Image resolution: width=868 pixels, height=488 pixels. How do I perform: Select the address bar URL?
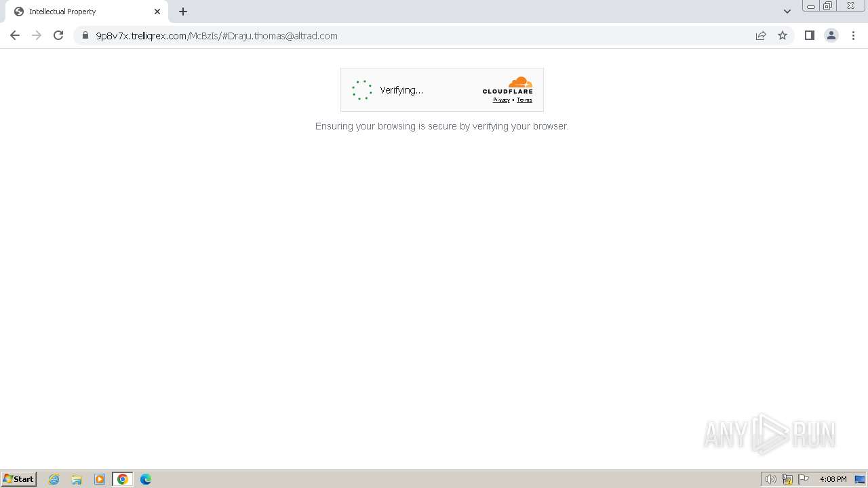tap(216, 36)
